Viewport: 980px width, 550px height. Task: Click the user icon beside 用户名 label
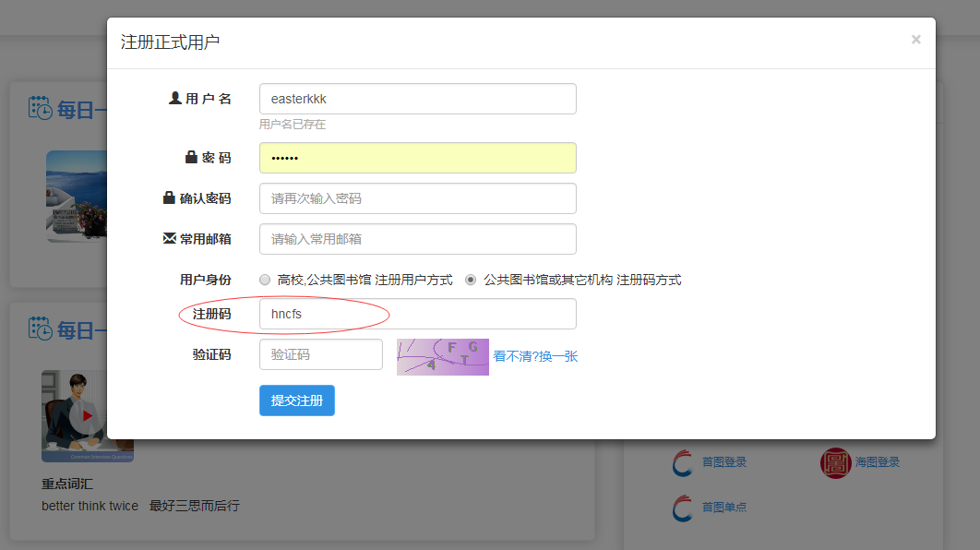click(x=175, y=98)
